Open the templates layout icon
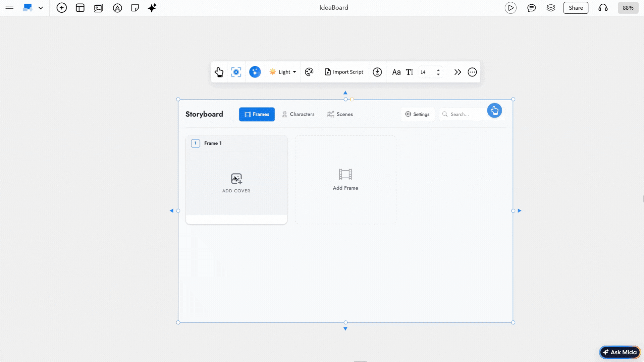Viewport: 644px width, 362px height. tap(80, 8)
